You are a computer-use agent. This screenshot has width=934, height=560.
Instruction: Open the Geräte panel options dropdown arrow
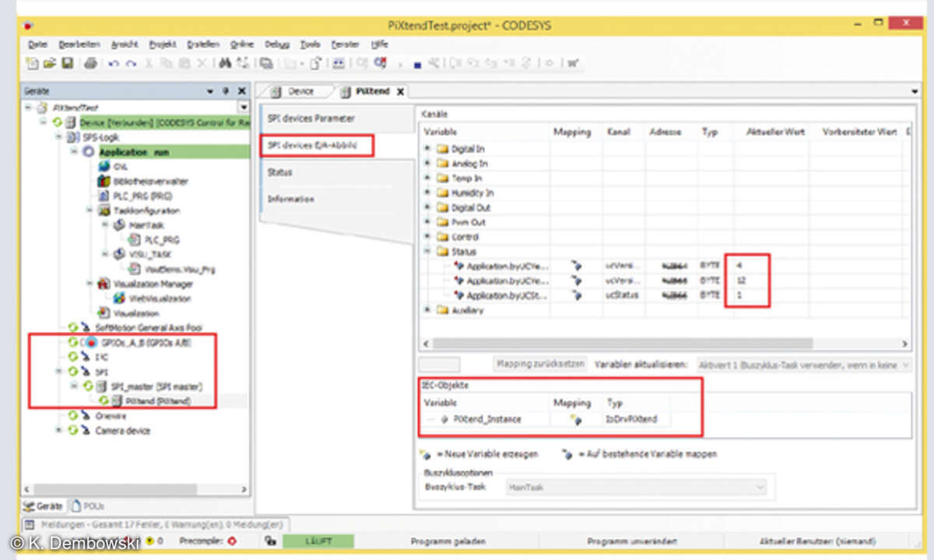pos(211,91)
